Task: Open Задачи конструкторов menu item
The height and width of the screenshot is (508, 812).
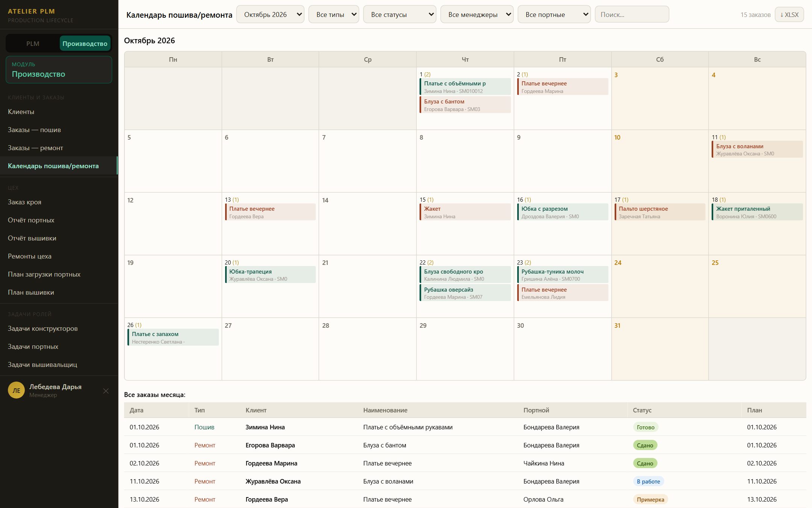Action: 43,329
